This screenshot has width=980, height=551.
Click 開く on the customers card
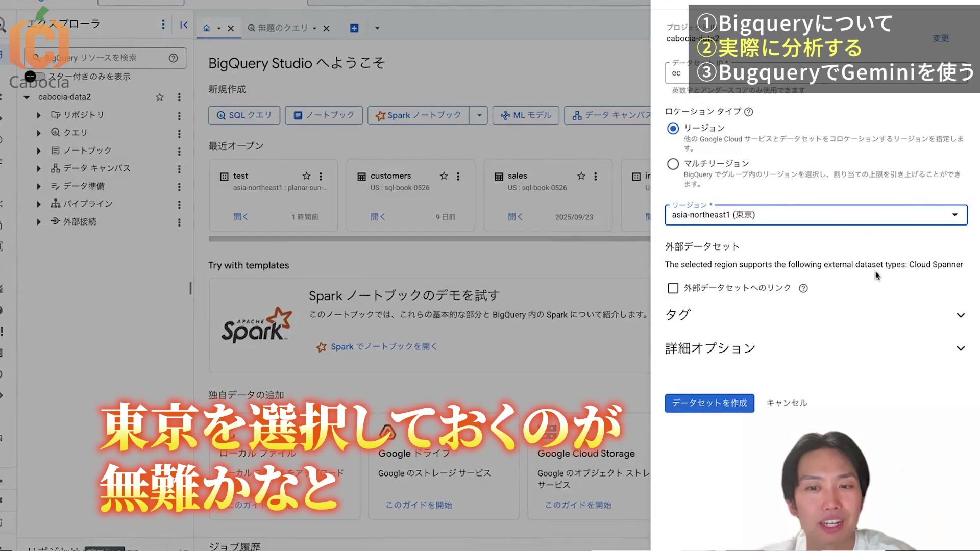coord(378,217)
